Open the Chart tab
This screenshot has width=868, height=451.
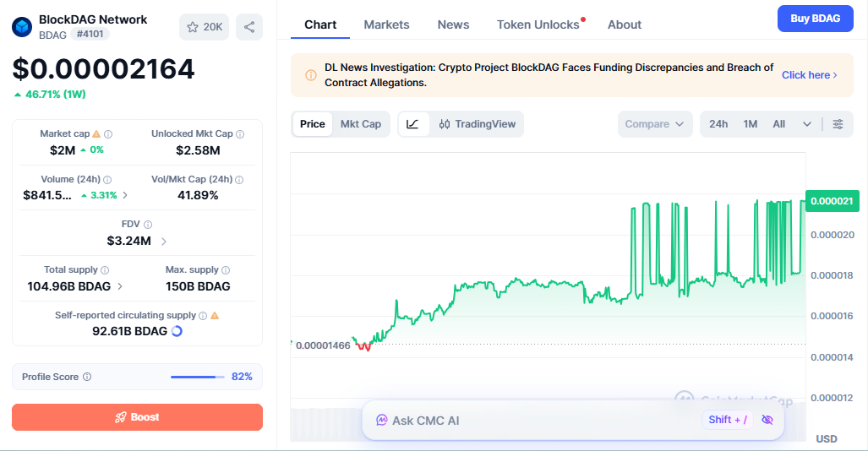[320, 24]
